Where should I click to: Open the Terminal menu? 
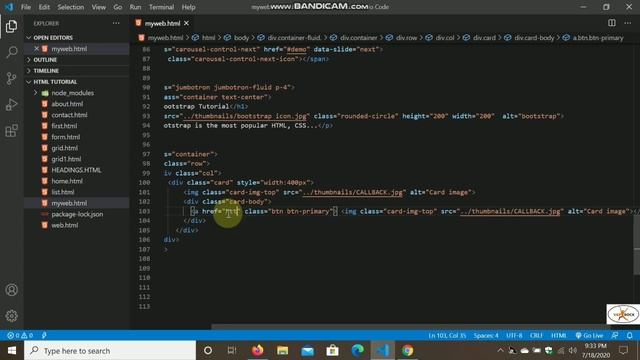(161, 7)
